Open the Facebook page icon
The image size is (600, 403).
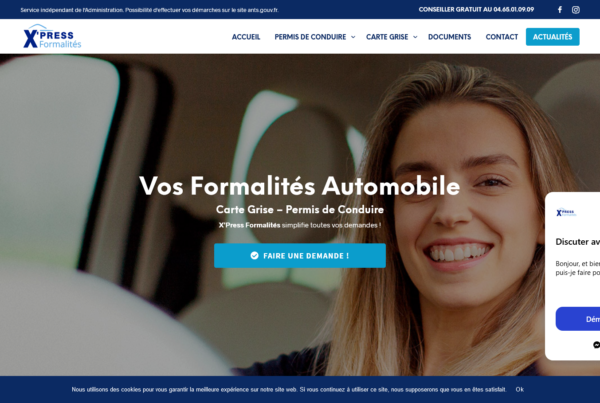click(x=559, y=10)
